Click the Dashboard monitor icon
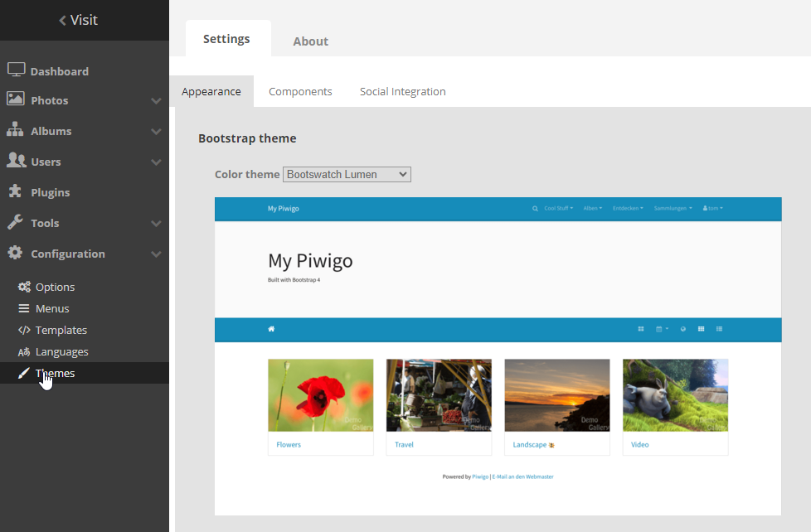Image resolution: width=811 pixels, height=532 pixels. pos(16,70)
